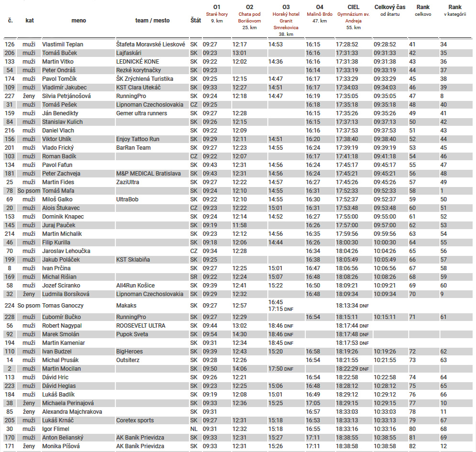Select the team 'LEDNICKÉ KONE'
The height and width of the screenshot is (452, 476).
[138, 62]
